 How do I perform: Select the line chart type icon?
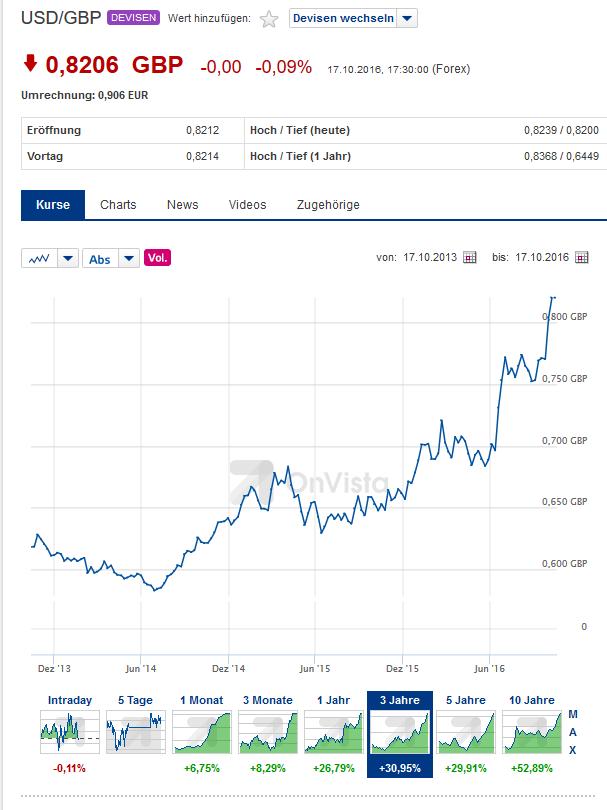pyautogui.click(x=39, y=258)
